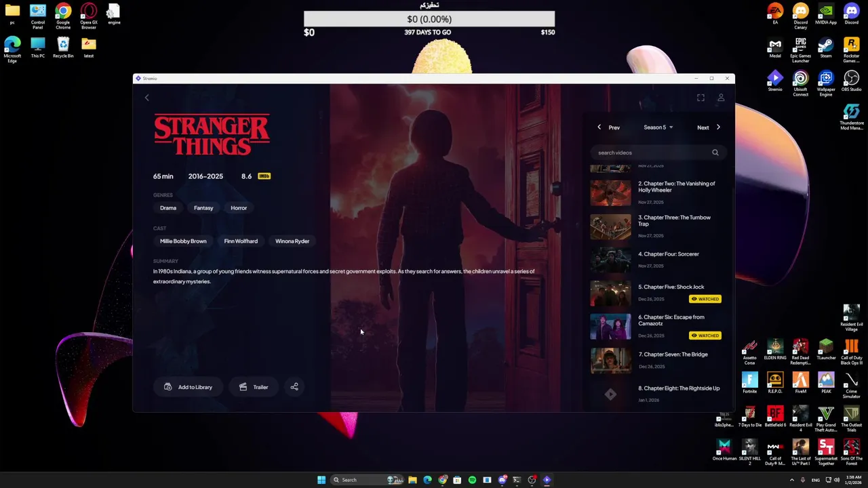Launch Supermarket Together shortcut

[x=825, y=452]
